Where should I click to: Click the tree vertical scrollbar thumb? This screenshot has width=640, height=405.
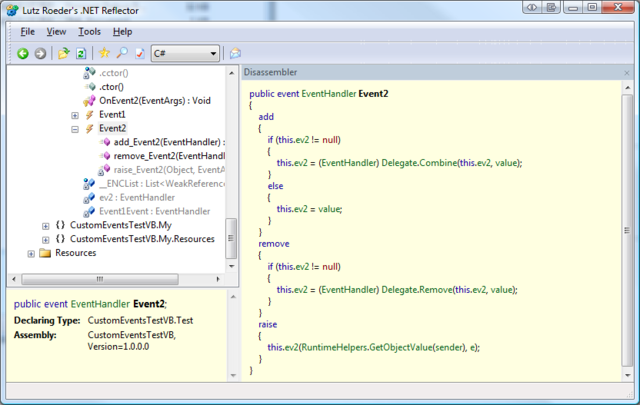pos(231,238)
